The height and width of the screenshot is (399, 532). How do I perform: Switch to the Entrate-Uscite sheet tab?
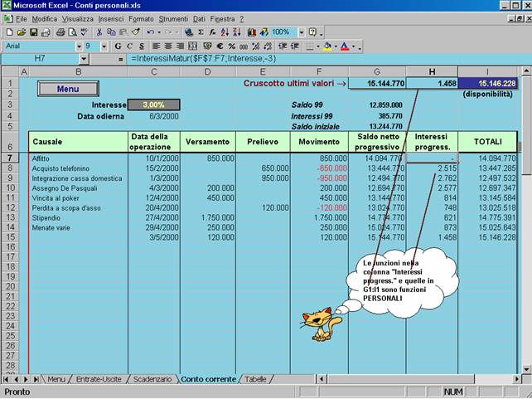tap(99, 379)
